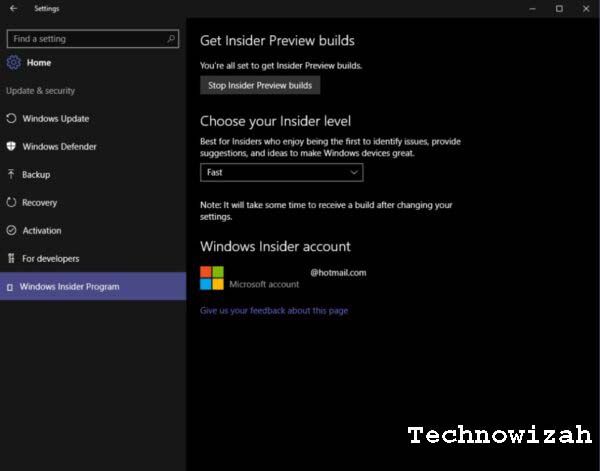Open the Activation page

coord(93,230)
